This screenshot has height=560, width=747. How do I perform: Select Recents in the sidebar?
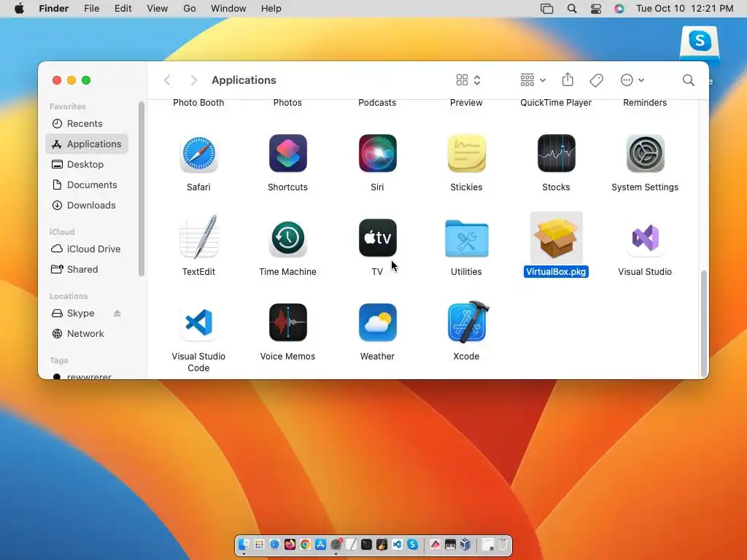pyautogui.click(x=87, y=124)
